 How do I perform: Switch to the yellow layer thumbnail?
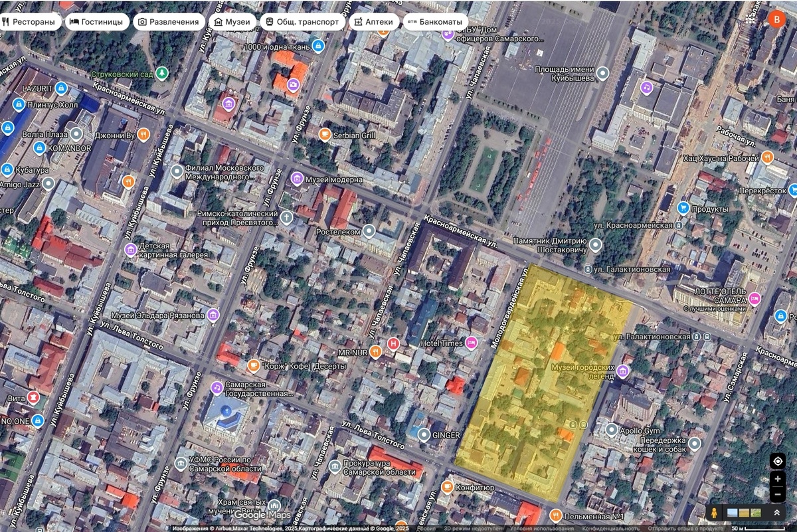744,513
